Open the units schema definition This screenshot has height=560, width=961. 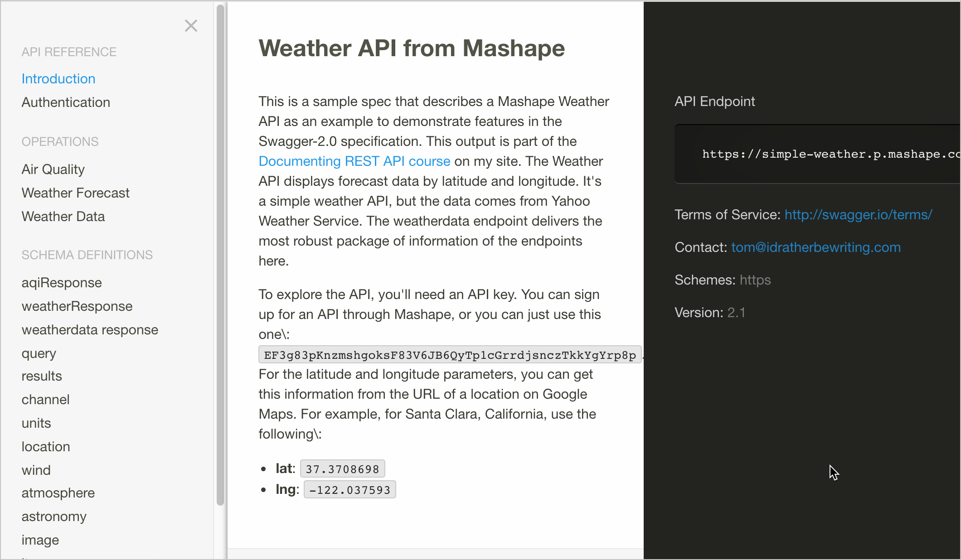pos(36,423)
